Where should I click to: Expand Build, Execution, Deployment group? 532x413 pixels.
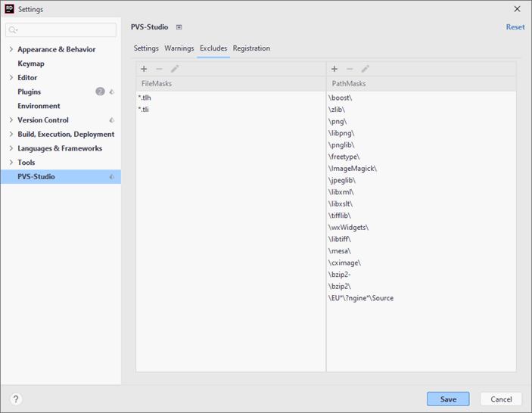[x=11, y=135]
